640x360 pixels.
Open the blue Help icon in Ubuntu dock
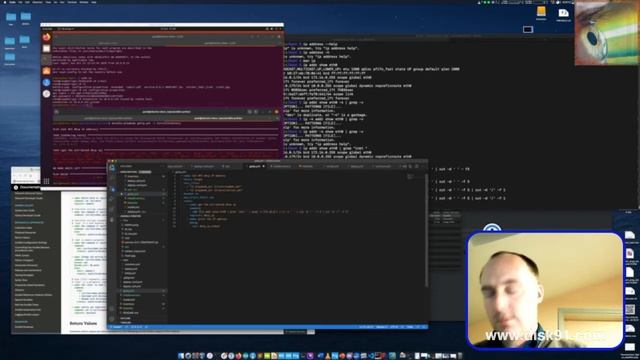(47, 82)
